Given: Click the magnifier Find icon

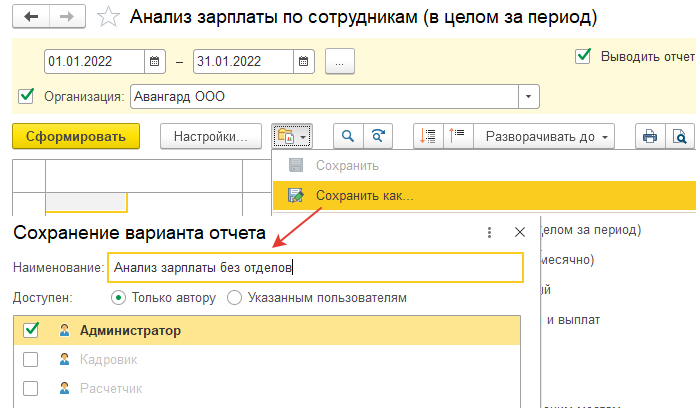Looking at the screenshot, I should pos(348,136).
